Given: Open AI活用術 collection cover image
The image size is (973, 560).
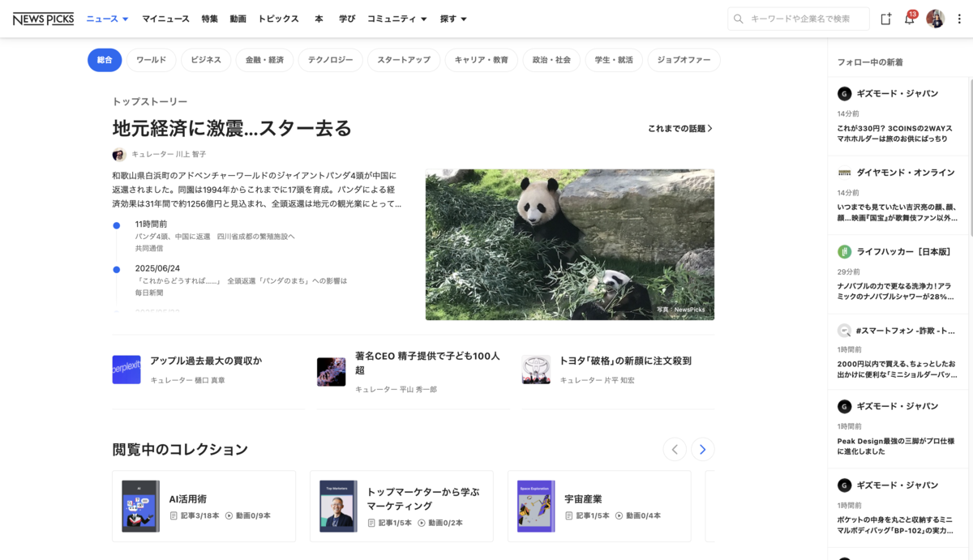Looking at the screenshot, I should pyautogui.click(x=140, y=506).
